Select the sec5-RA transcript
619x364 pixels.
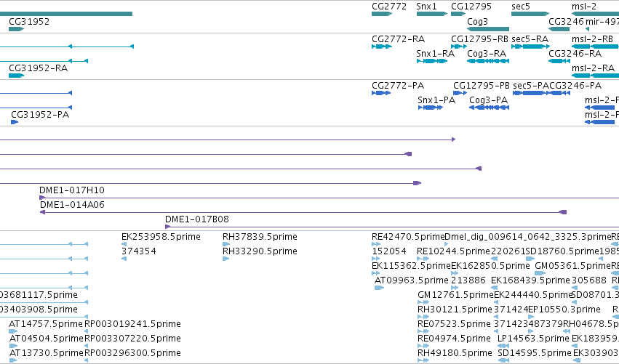(530, 46)
